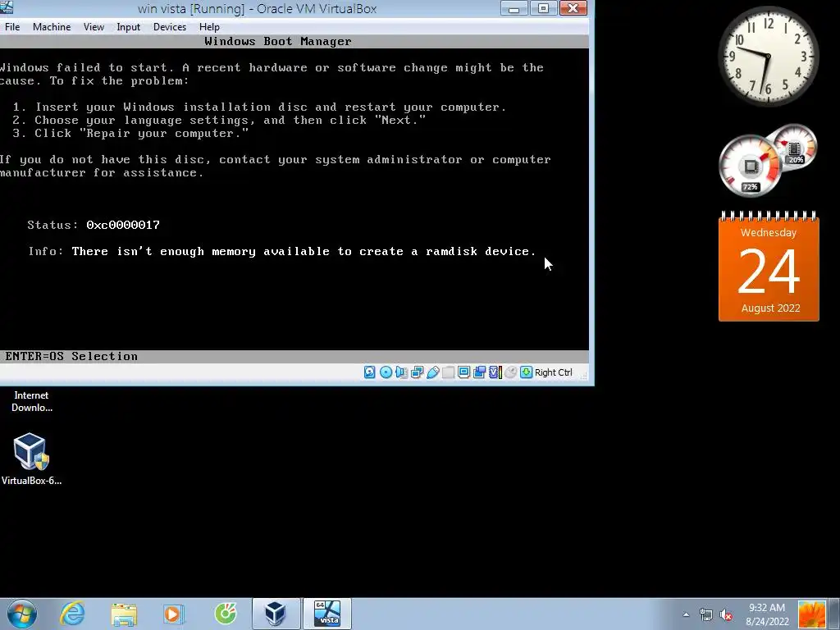Open the Input menu
840x630 pixels.
(x=128, y=27)
